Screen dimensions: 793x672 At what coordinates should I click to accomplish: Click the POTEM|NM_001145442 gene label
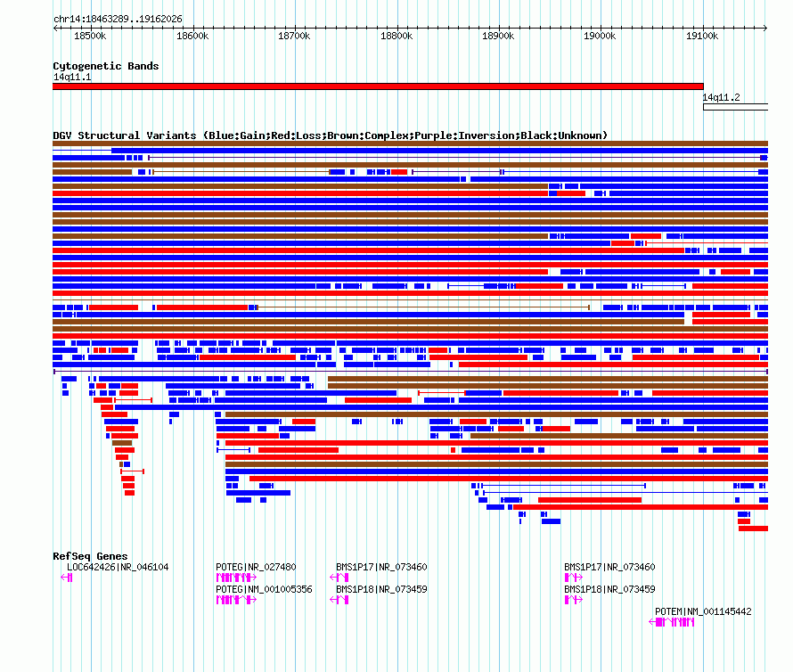coord(703,611)
